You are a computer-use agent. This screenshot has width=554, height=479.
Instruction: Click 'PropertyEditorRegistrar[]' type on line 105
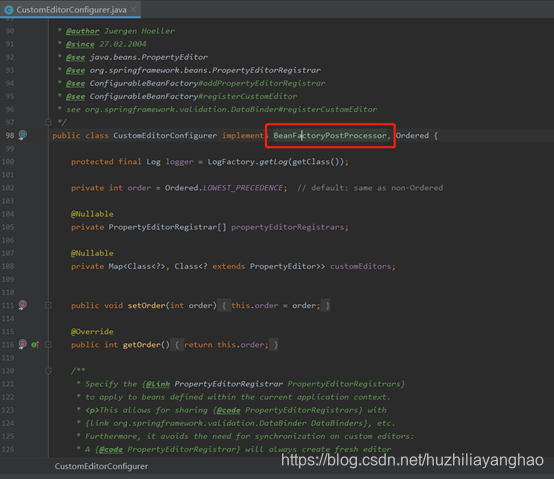click(167, 227)
